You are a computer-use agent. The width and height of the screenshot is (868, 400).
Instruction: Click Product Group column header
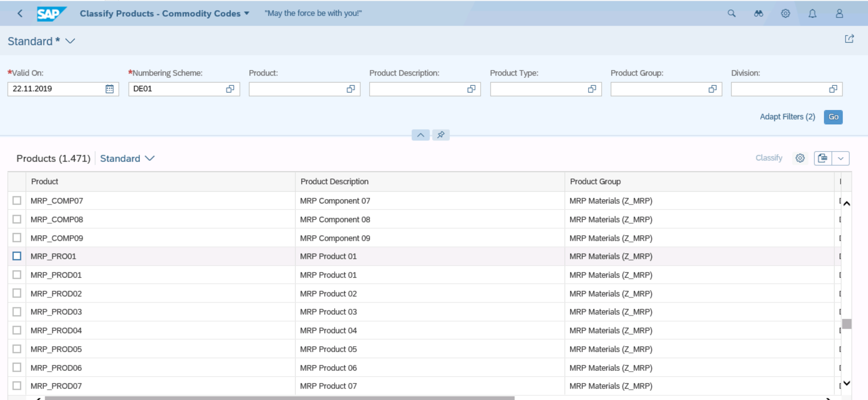(x=700, y=181)
